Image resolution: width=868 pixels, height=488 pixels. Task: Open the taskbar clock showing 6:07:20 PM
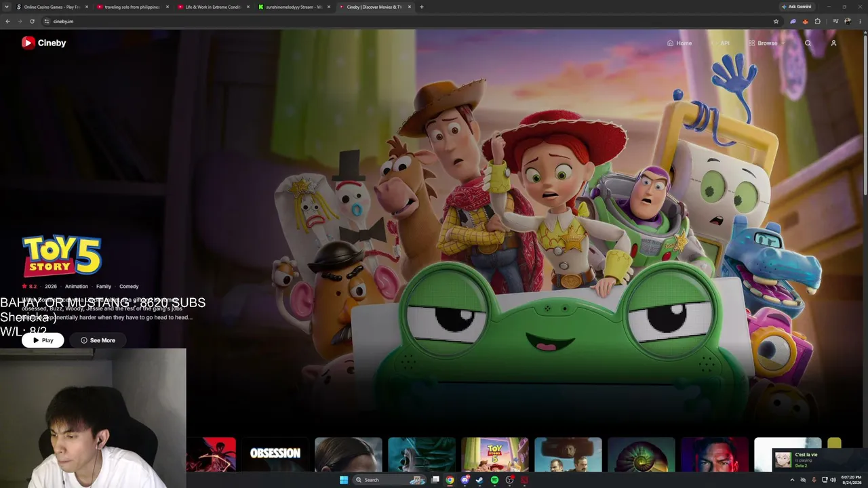point(851,480)
